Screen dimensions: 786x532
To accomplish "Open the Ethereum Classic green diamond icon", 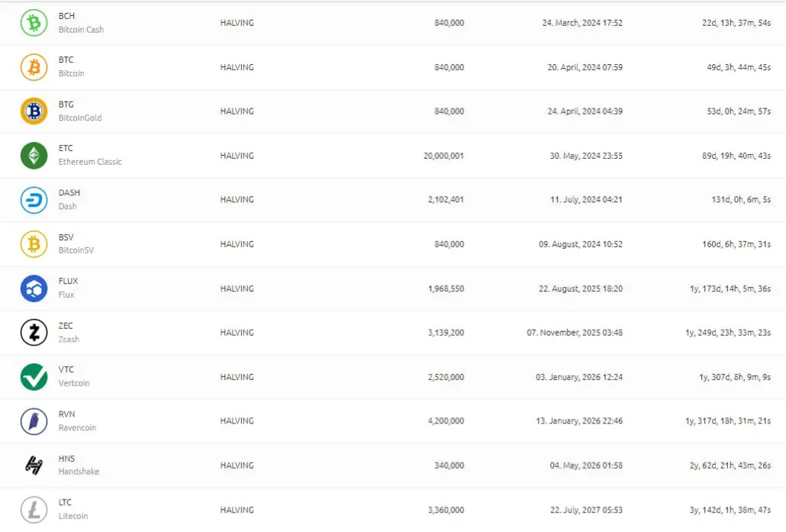I will coord(34,156).
